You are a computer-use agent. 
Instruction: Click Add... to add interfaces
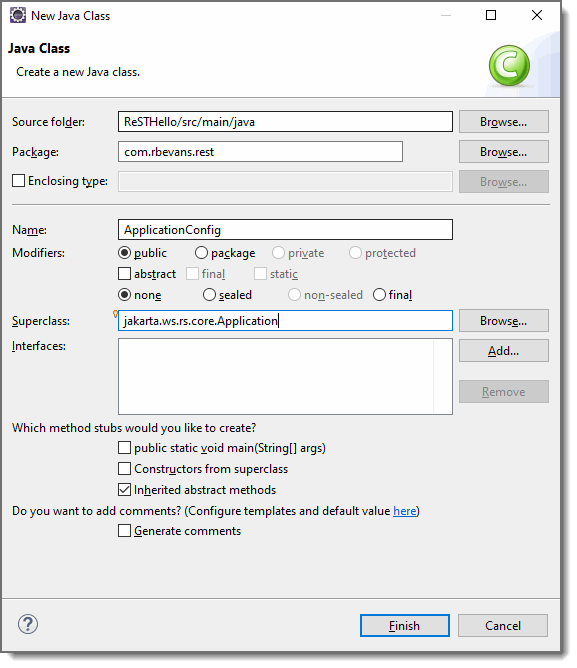[x=504, y=351]
